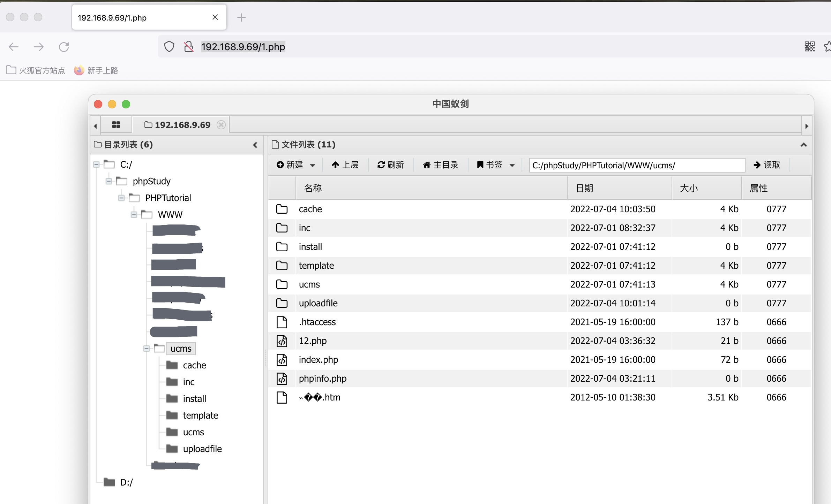
Task: Click the 刷新 refresh button
Action: point(391,165)
